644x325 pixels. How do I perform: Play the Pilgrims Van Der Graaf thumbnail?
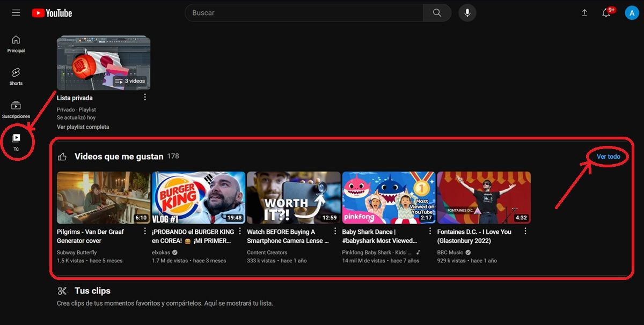104,197
